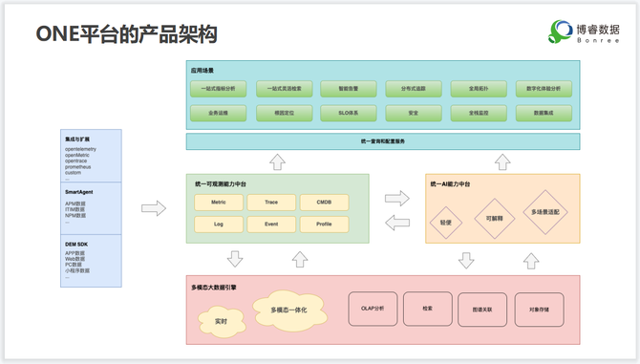Click the Metric box

[219, 202]
